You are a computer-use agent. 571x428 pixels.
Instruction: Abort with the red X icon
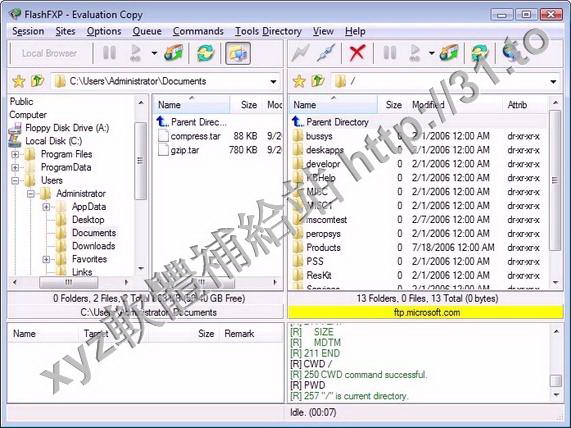coord(357,53)
